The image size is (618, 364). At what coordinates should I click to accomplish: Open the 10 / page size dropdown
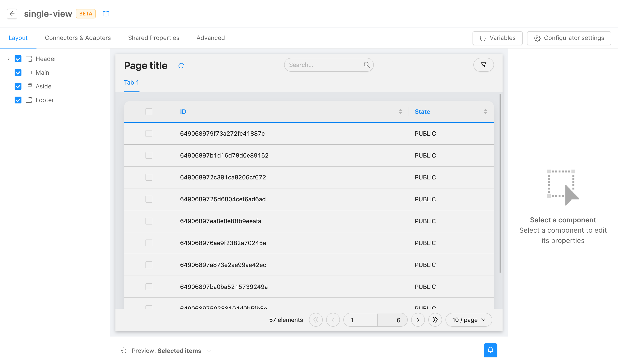coord(468,320)
